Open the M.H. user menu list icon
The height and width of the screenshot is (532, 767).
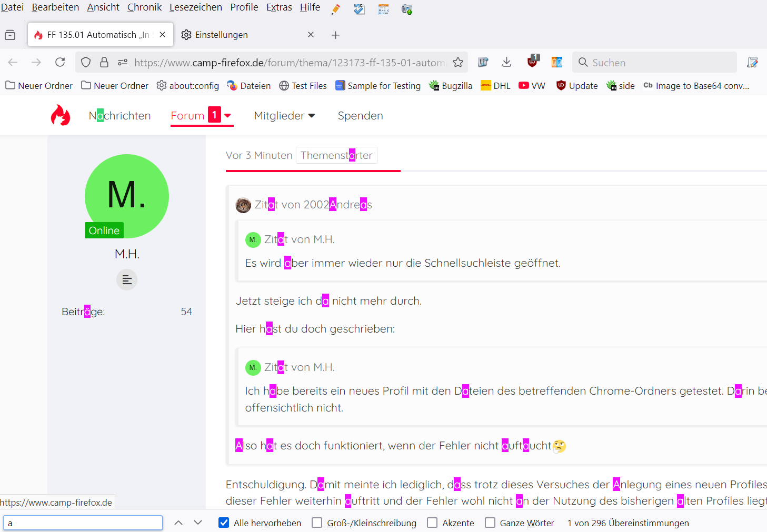point(127,279)
